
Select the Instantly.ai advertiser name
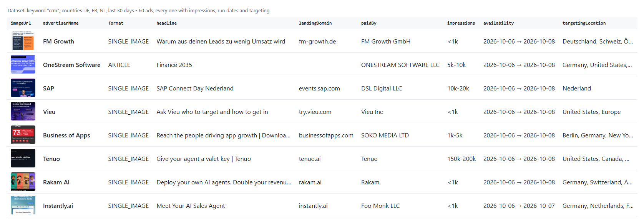(x=58, y=206)
